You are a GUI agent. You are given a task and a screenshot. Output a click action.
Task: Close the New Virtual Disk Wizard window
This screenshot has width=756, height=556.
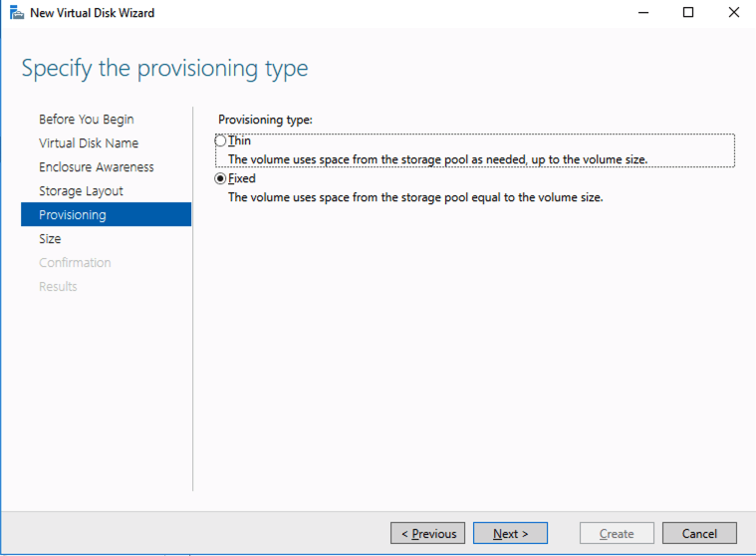733,13
